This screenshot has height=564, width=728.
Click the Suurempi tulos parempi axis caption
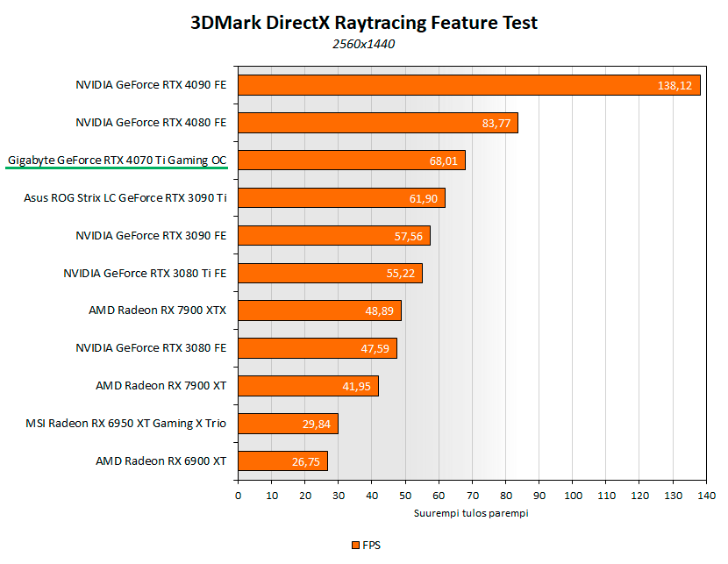(471, 513)
